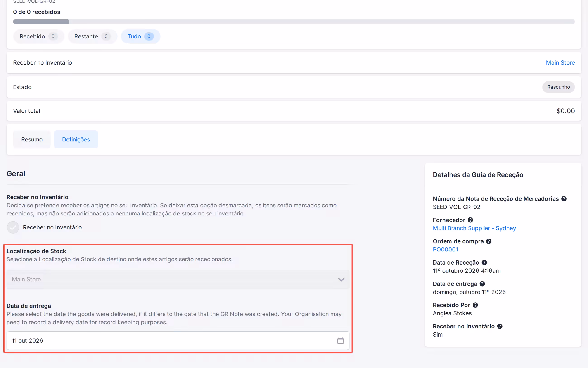Show help for Número da Nota de Receção

[564, 199]
